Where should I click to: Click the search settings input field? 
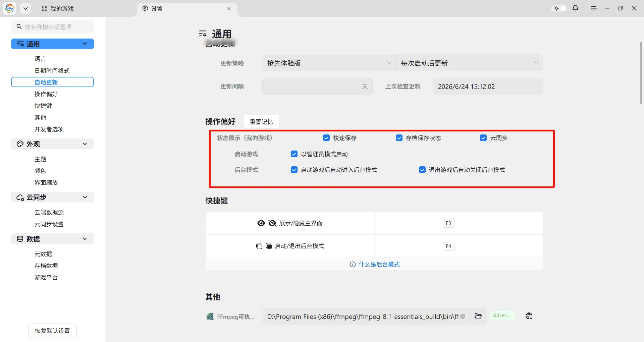click(x=53, y=27)
